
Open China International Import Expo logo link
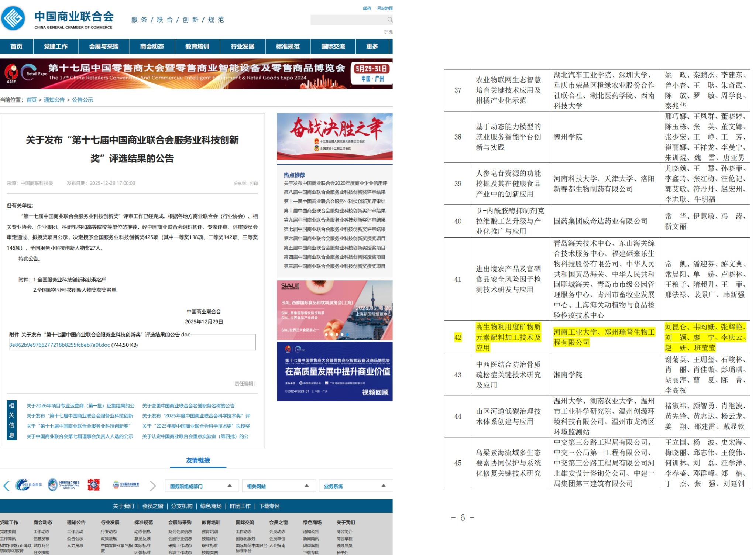pyautogui.click(x=64, y=485)
